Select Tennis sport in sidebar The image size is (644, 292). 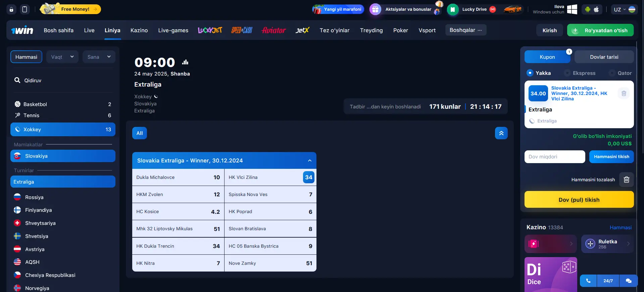pos(63,115)
